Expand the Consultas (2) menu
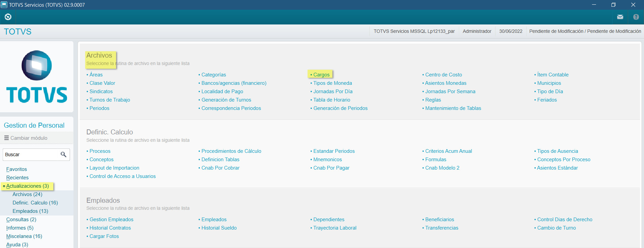Screen dimensions: 644x248 pyautogui.click(x=21, y=220)
